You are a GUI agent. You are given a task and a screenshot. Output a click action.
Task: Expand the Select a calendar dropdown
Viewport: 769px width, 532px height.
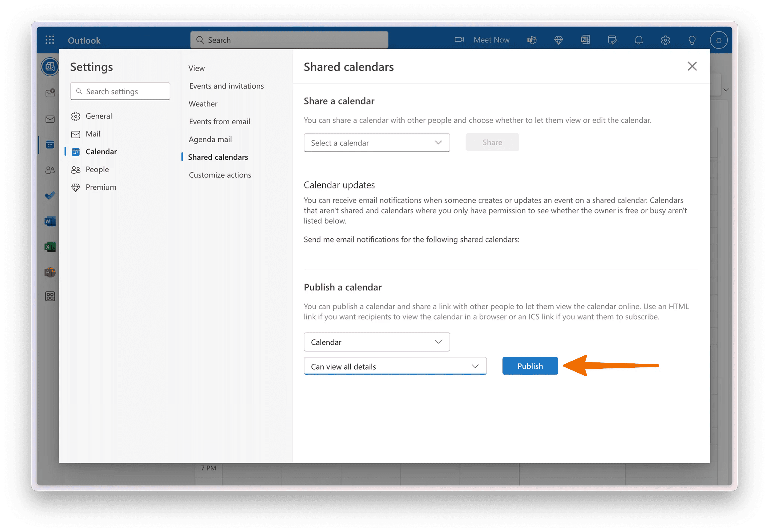(377, 143)
